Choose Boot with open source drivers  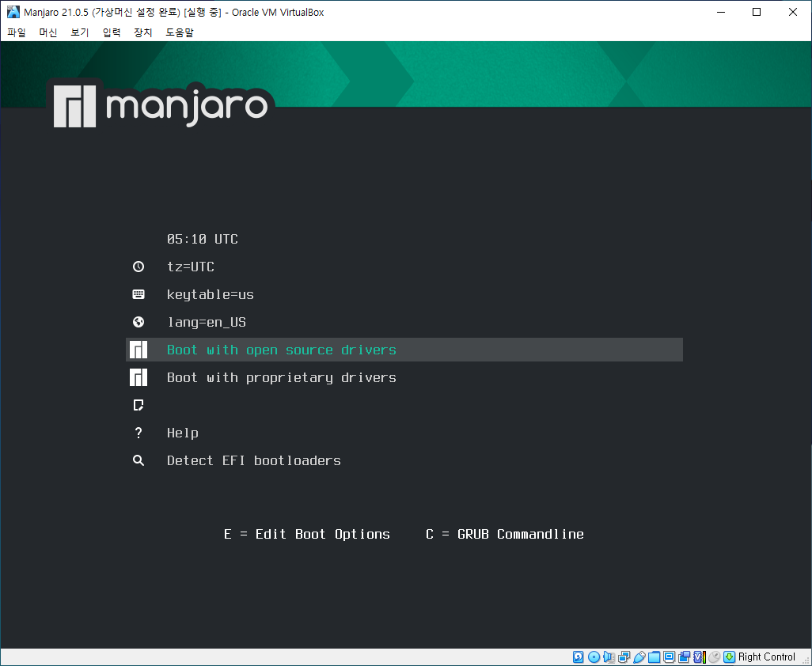[404, 350]
